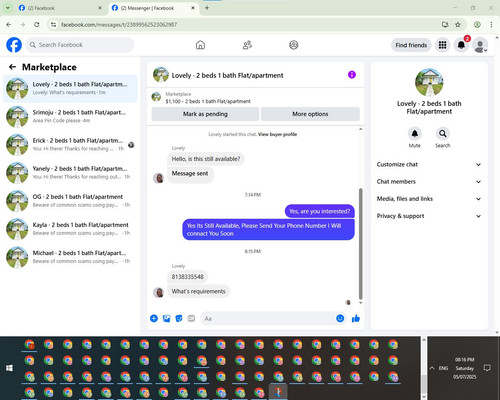Click the Search Facebook input field
Viewport: 500px width, 400px height.
pyautogui.click(x=80, y=45)
